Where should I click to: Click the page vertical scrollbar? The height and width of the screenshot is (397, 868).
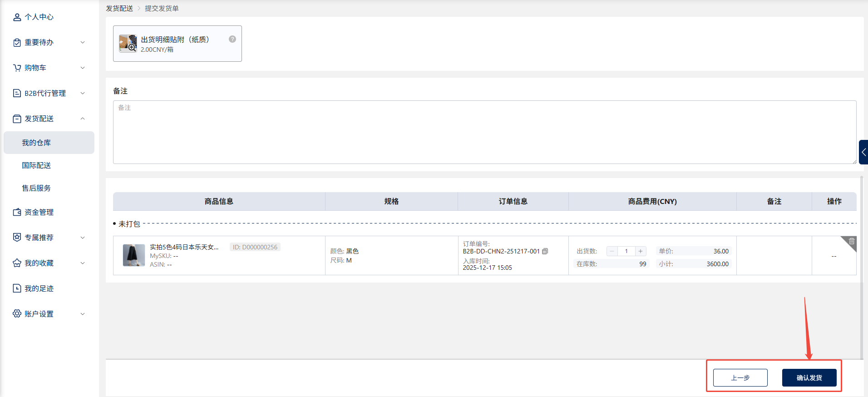pyautogui.click(x=862, y=268)
